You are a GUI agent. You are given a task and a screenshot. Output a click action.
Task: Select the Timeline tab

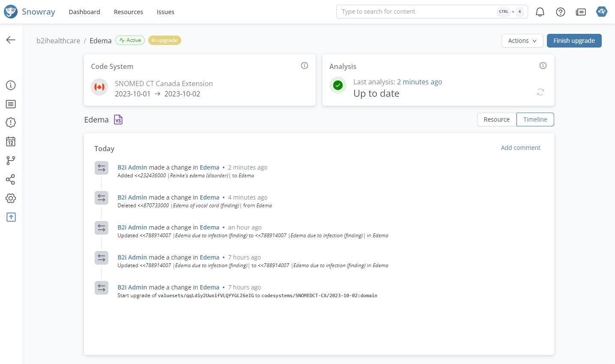click(535, 119)
